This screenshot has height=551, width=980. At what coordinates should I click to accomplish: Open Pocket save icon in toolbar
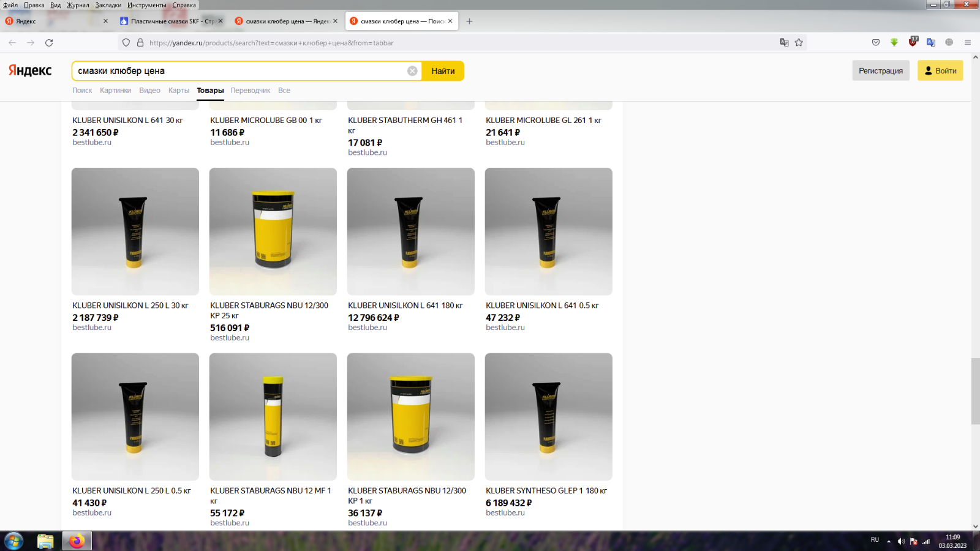click(x=876, y=43)
